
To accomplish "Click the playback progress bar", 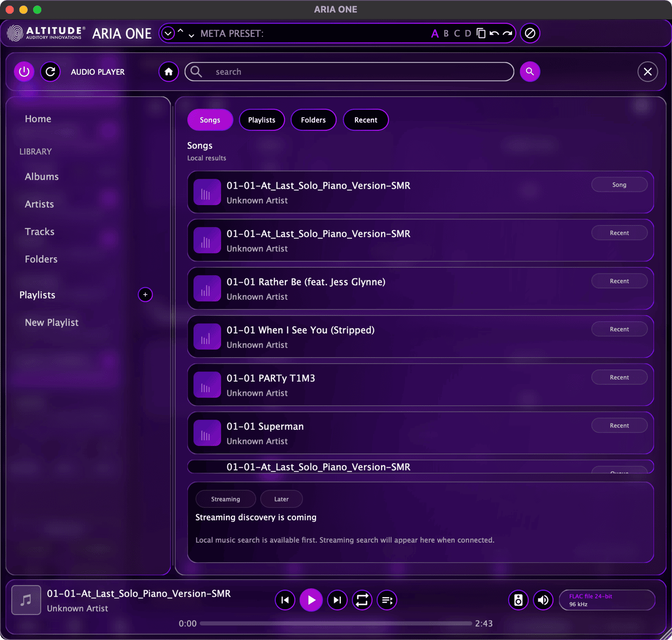I will coord(336,623).
